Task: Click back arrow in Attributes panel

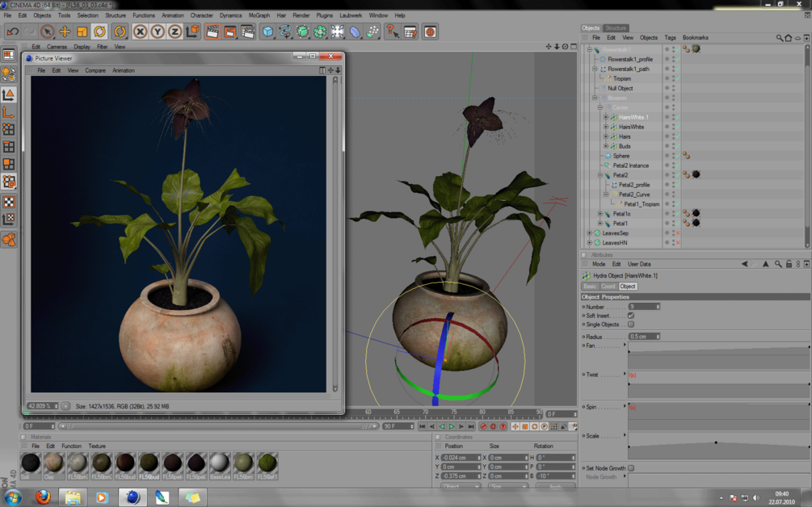Action: pyautogui.click(x=745, y=264)
